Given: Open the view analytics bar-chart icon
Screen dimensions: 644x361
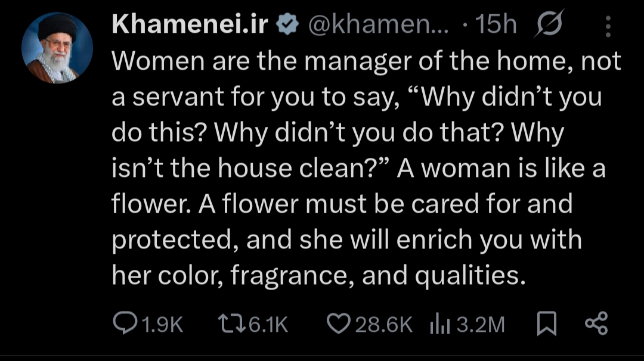Looking at the screenshot, I should (439, 324).
